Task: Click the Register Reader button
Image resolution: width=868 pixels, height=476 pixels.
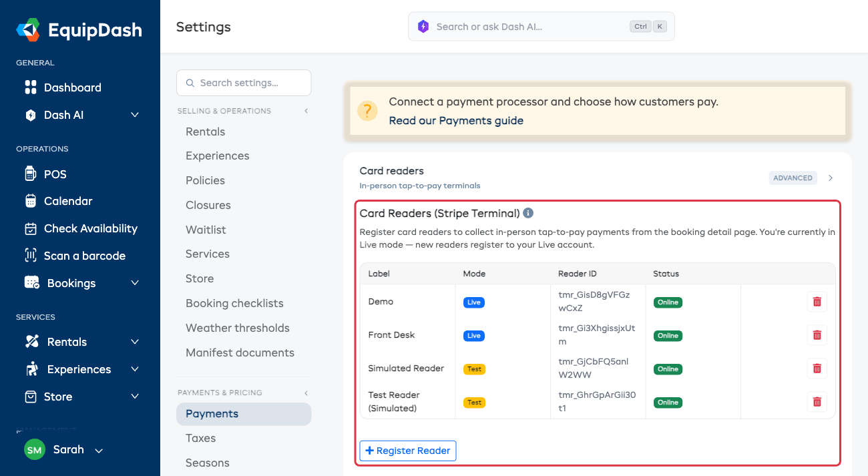Action: pyautogui.click(x=408, y=451)
